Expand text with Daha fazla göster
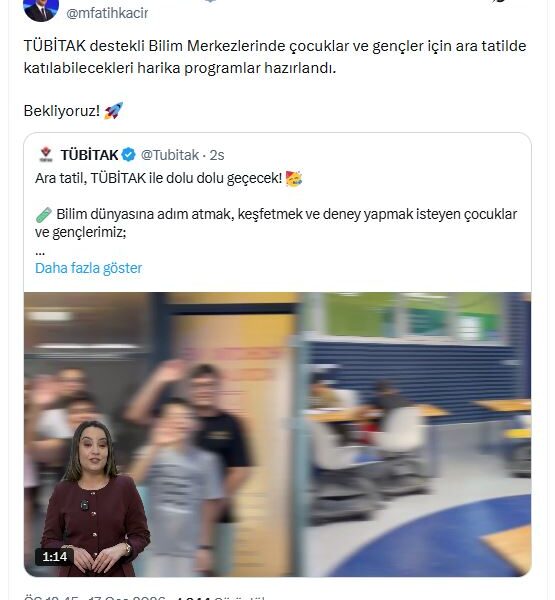Screen dimensions: 555x600 coord(88,268)
